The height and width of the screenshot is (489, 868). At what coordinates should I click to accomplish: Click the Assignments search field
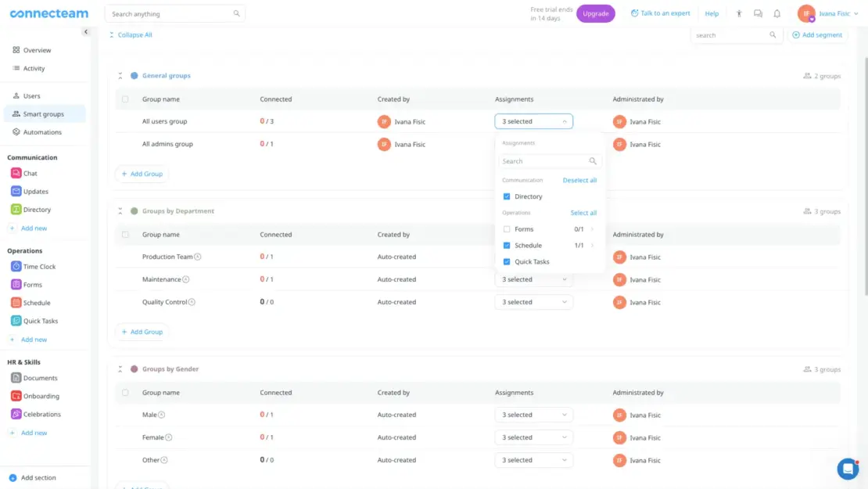pos(549,161)
